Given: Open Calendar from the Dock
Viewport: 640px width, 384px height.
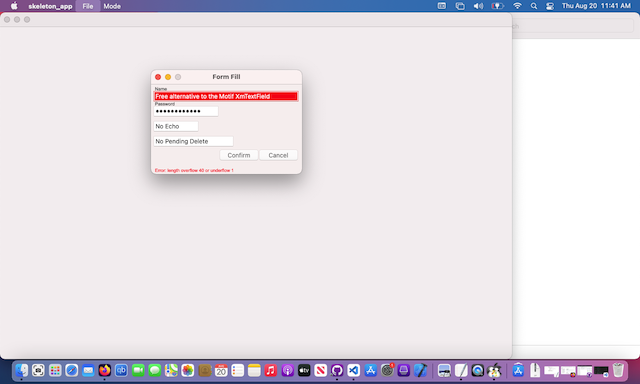Looking at the screenshot, I should pos(221,370).
